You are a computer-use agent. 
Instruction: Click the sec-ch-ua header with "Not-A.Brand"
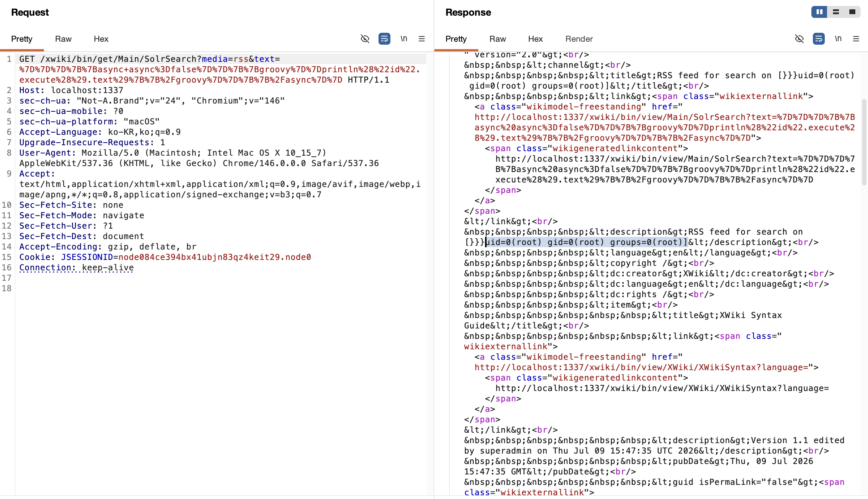click(152, 101)
